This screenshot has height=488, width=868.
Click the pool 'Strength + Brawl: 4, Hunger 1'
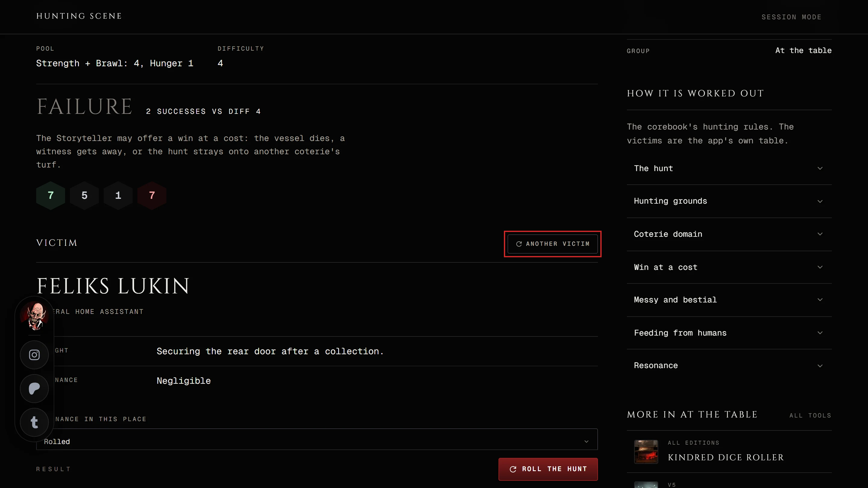tap(115, 63)
